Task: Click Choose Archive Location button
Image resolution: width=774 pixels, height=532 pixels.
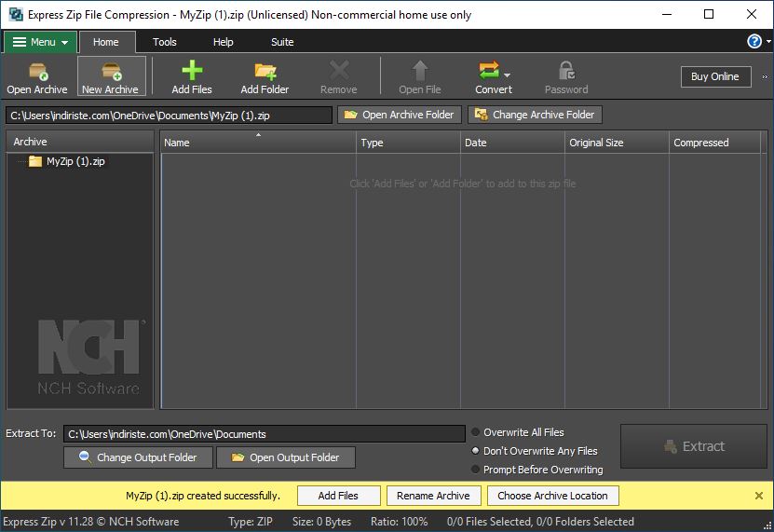Action: (553, 496)
